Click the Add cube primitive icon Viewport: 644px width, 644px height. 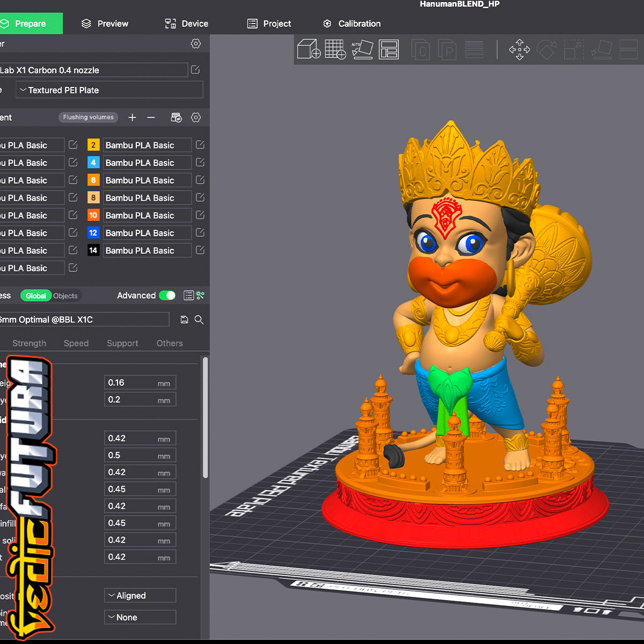click(x=309, y=49)
